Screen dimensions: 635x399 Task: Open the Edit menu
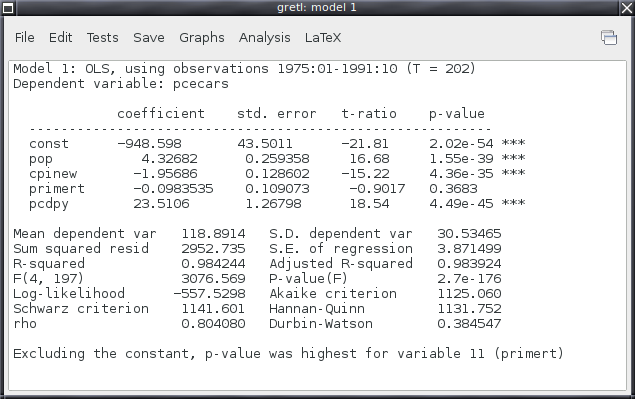(60, 38)
